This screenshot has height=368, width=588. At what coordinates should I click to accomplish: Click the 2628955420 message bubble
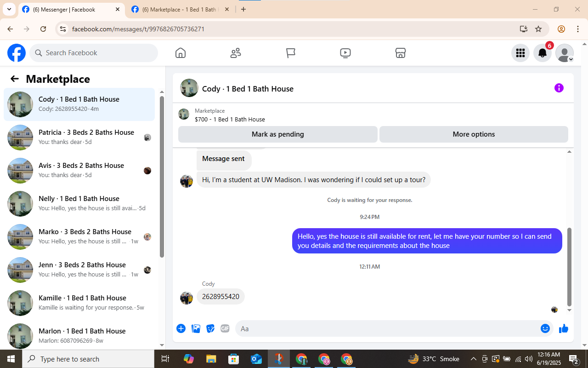[220, 297]
